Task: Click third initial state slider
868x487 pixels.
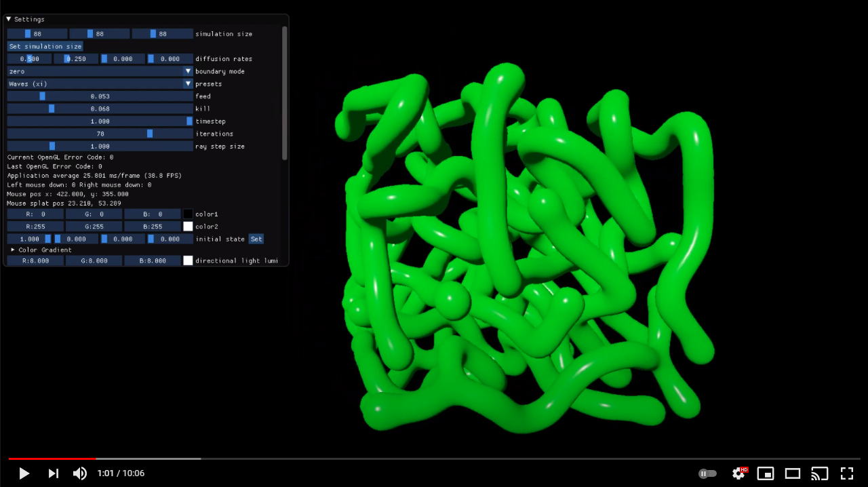Action: pyautogui.click(x=123, y=239)
